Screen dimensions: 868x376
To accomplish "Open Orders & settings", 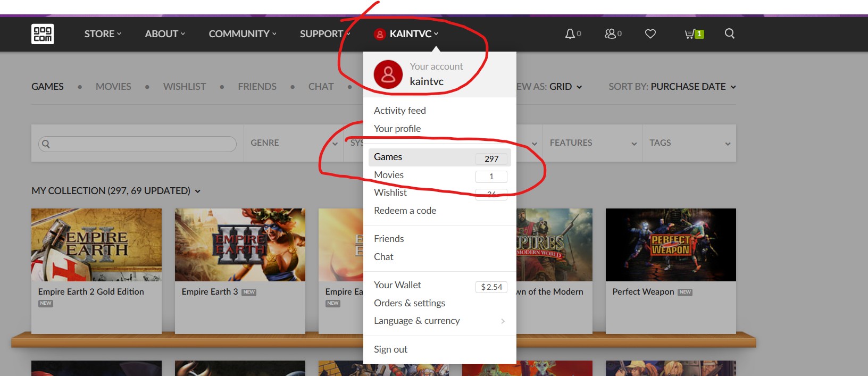I will click(440, 303).
